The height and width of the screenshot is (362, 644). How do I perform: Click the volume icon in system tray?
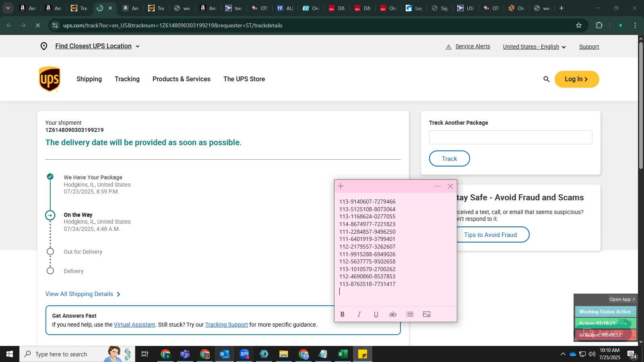pos(592,354)
